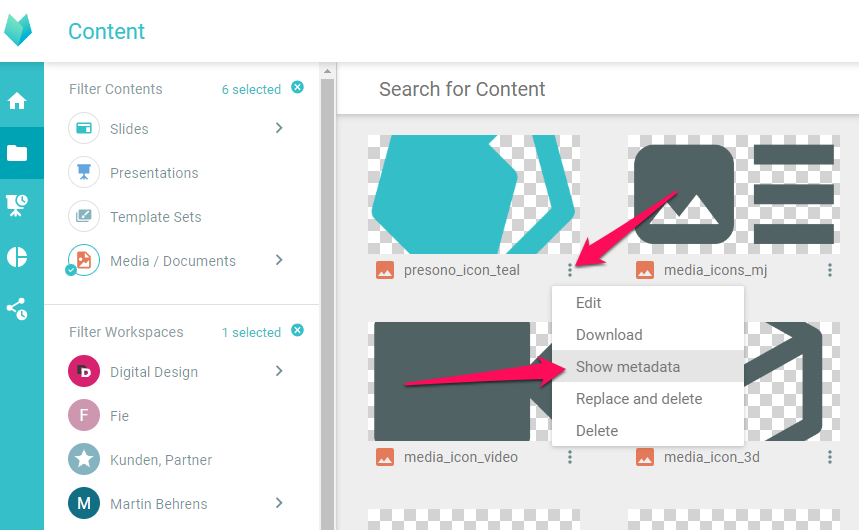The image size is (859, 530).
Task: Toggle the Presentations content filter
Action: click(x=84, y=173)
